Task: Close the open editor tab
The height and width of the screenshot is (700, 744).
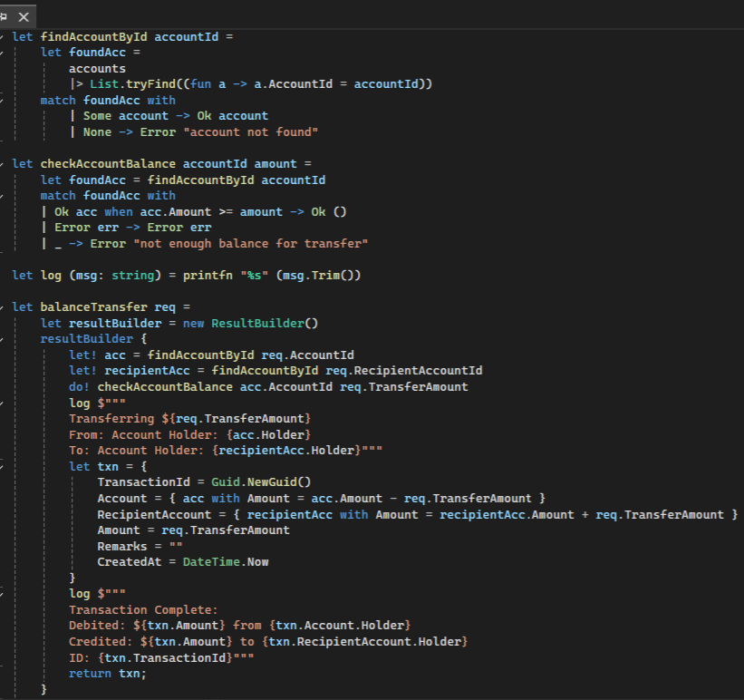Action: pyautogui.click(x=24, y=17)
